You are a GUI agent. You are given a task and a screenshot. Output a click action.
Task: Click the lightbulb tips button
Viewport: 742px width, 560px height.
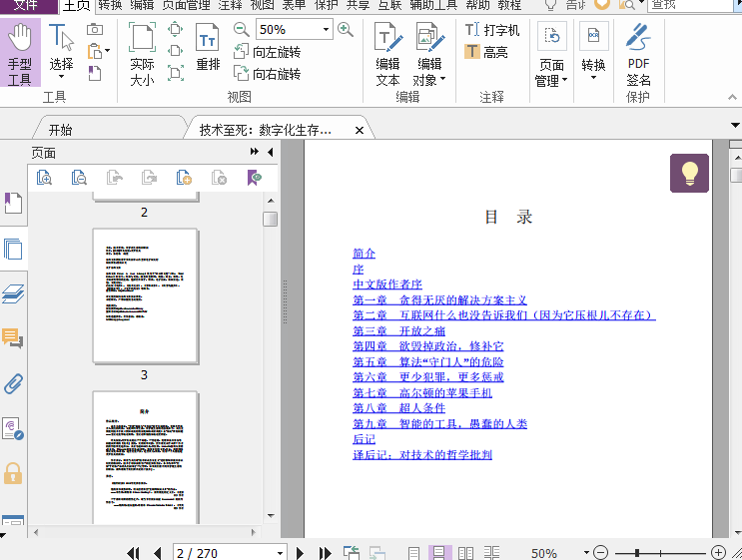(x=689, y=173)
